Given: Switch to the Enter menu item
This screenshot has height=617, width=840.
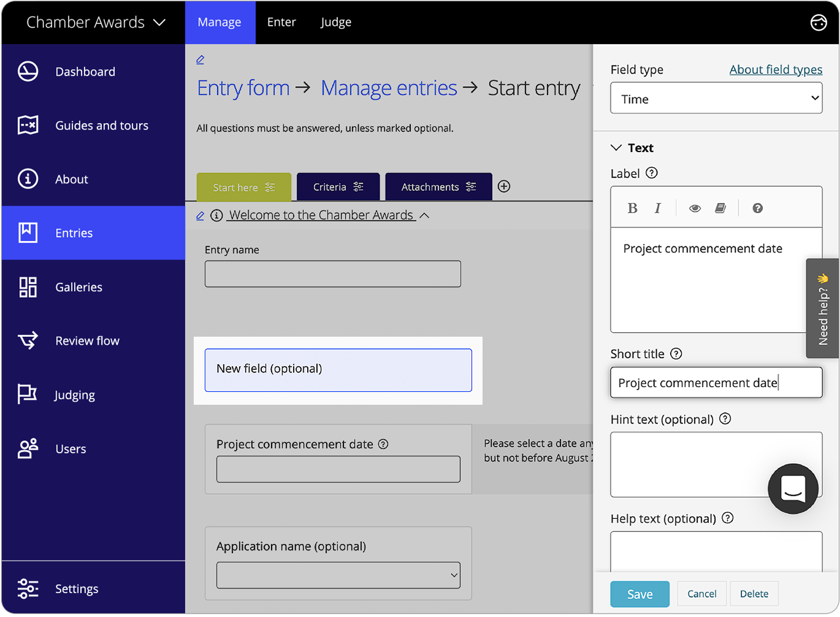Looking at the screenshot, I should click(282, 22).
